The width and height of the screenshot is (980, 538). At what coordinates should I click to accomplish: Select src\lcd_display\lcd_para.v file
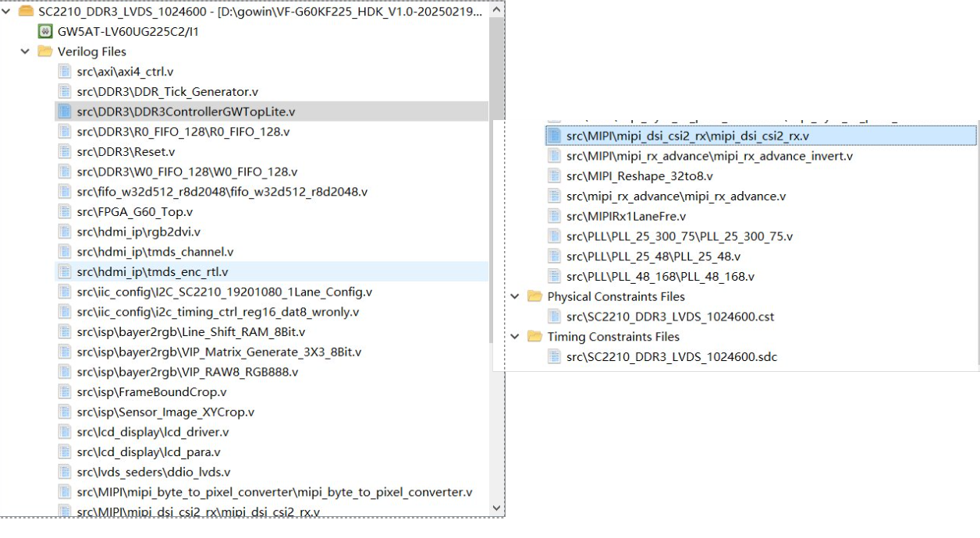coord(148,451)
